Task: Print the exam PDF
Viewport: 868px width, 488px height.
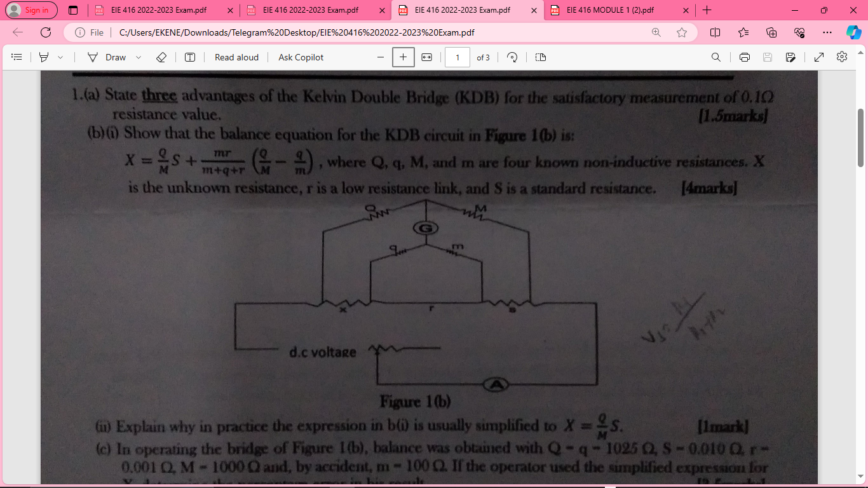Action: (x=743, y=57)
